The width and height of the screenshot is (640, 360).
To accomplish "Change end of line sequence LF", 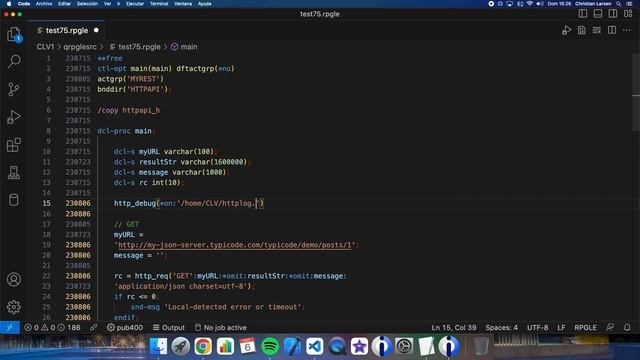I will tap(561, 327).
